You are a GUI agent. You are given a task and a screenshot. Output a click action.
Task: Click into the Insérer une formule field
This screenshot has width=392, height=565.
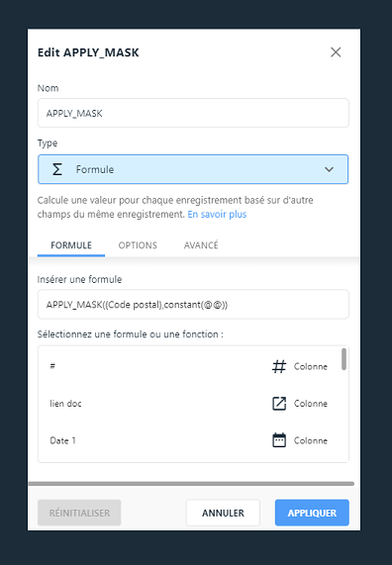pyautogui.click(x=193, y=305)
